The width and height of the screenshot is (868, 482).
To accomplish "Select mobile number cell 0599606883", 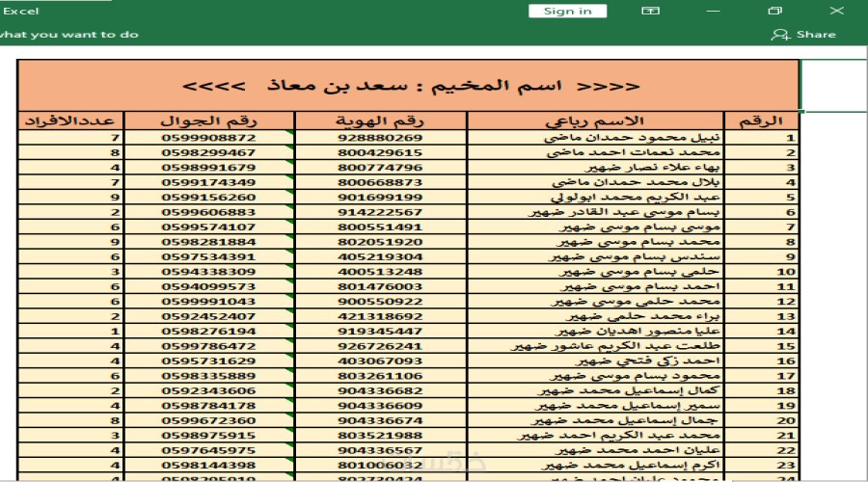I will [x=209, y=212].
